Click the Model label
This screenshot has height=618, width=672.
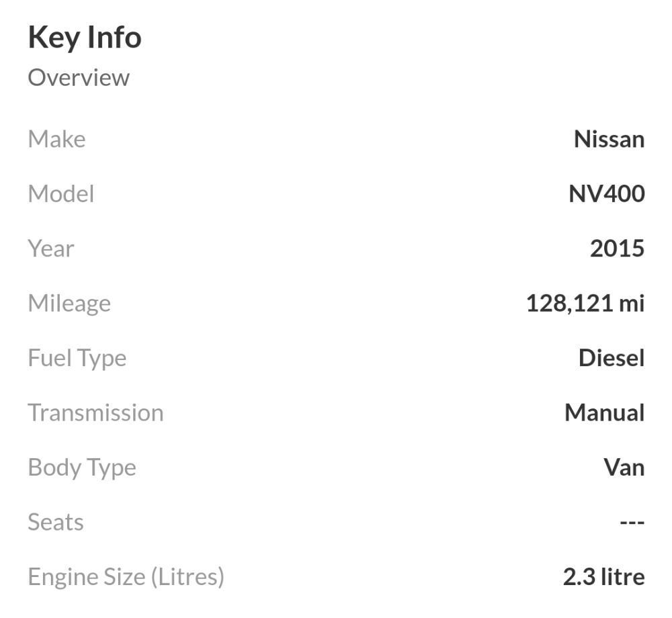pos(61,193)
